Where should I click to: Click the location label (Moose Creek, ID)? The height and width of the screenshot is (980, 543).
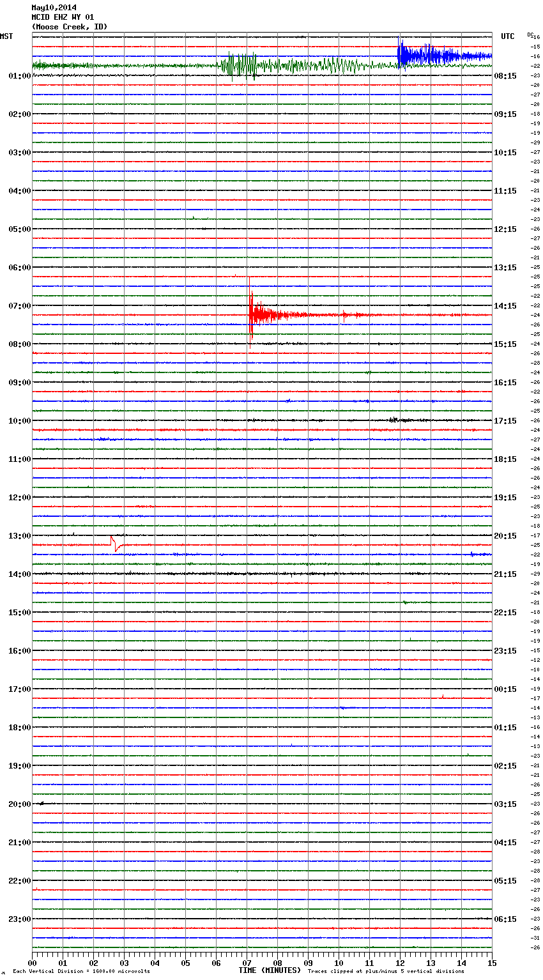click(x=70, y=27)
